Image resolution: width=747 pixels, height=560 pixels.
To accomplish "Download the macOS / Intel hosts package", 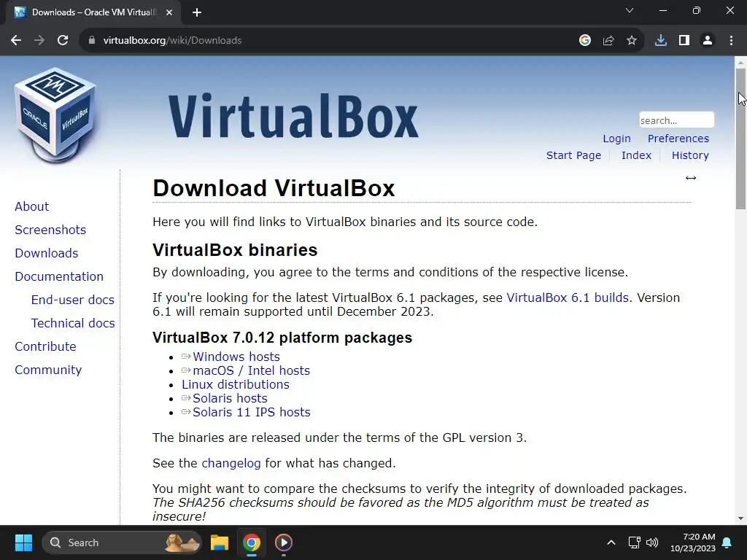I will 251,370.
